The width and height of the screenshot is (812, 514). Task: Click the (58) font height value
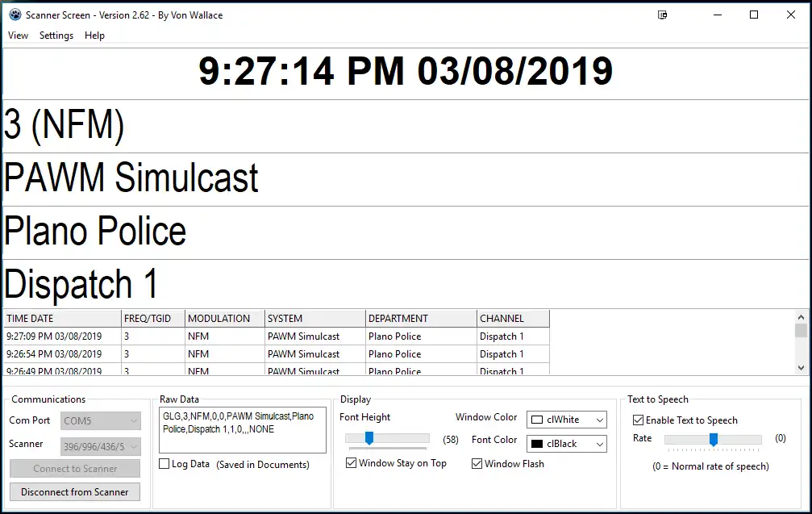click(451, 440)
